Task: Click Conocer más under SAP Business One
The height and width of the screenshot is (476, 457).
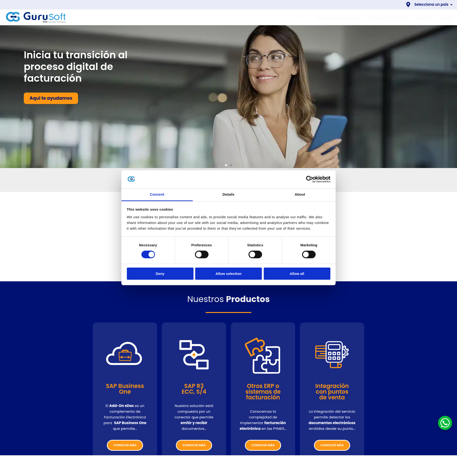Action: 125,445
